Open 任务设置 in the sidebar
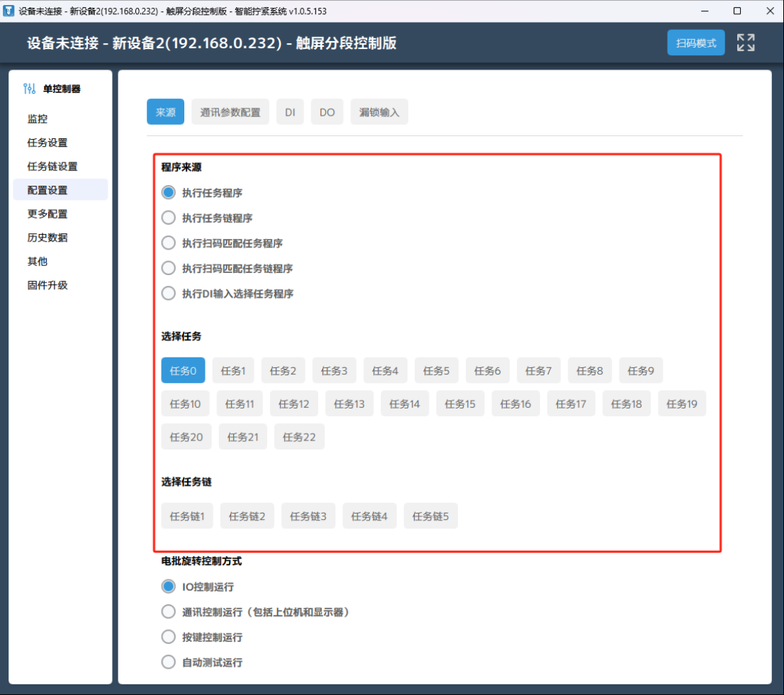 tap(60, 143)
